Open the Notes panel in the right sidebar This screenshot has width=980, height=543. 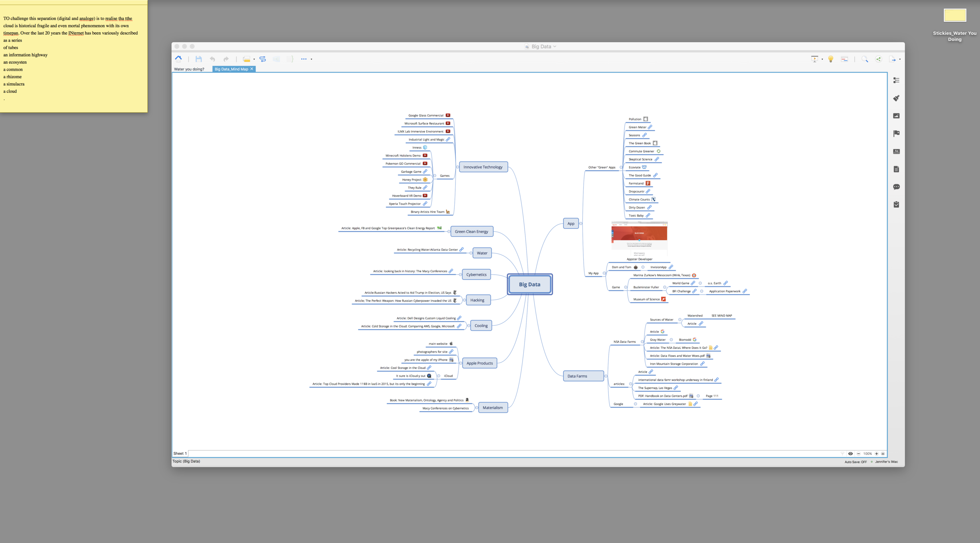pyautogui.click(x=897, y=168)
